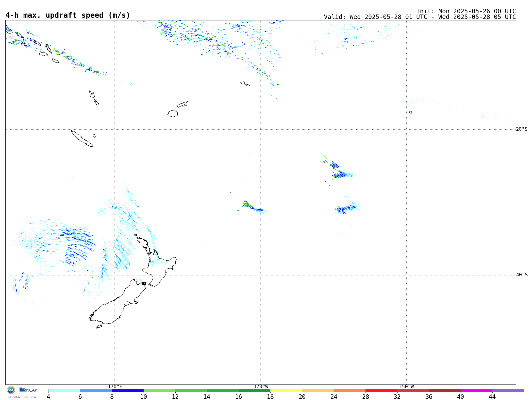
Task: Click Fiji's Viti Levu island outline
Action: (x=173, y=113)
